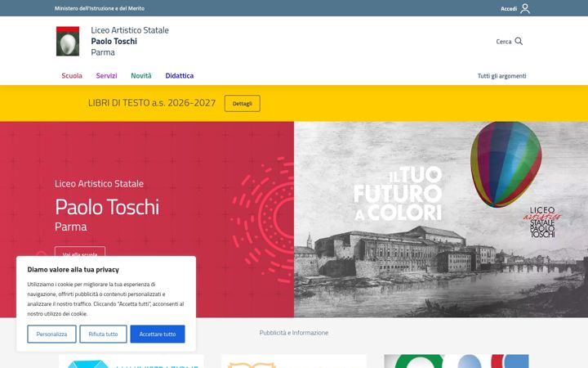Click the Vai alla scuola button
Image resolution: width=588 pixels, height=368 pixels.
tap(80, 252)
